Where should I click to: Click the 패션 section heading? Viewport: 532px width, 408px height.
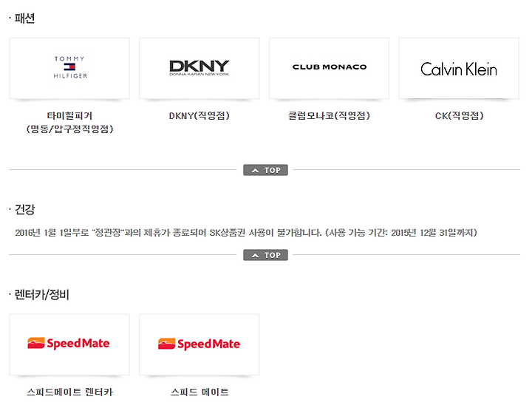tap(24, 18)
